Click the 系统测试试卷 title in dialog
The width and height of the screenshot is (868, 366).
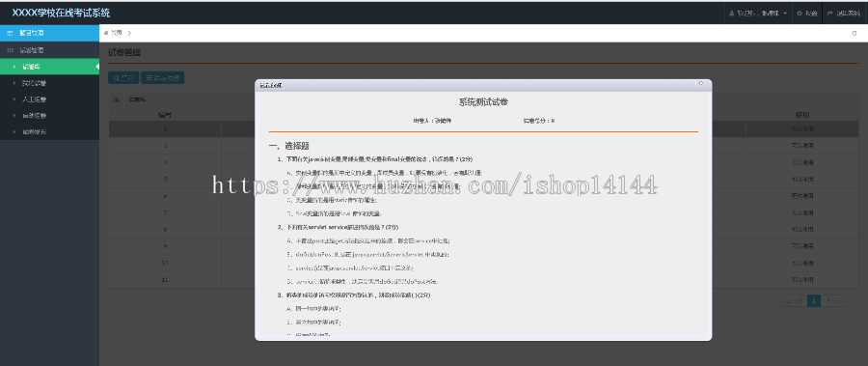[483, 102]
